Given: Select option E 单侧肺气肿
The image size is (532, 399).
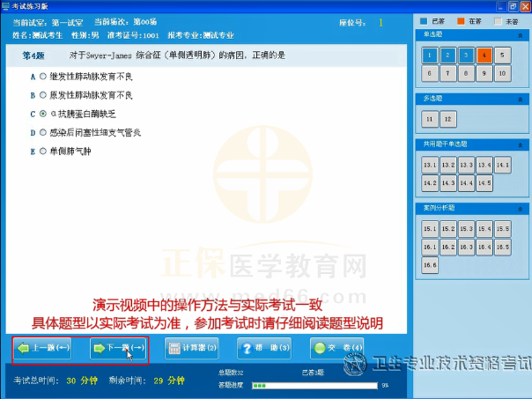Looking at the screenshot, I should (x=43, y=151).
